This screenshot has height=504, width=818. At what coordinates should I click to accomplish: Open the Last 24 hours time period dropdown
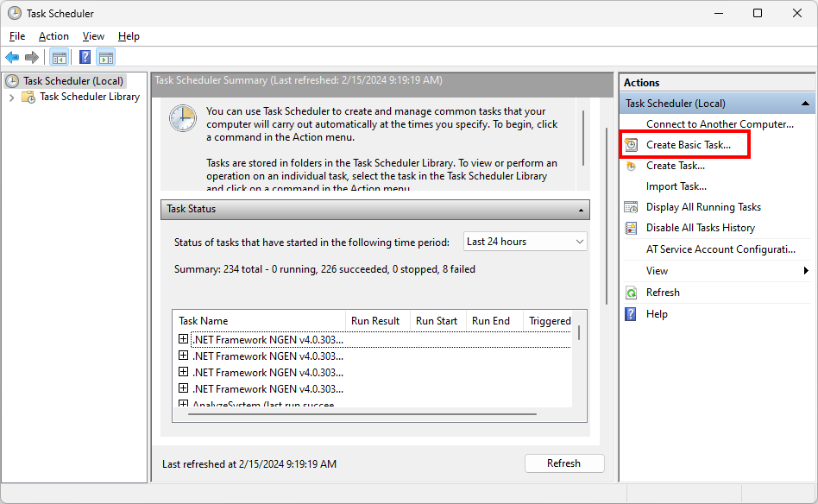coord(525,242)
